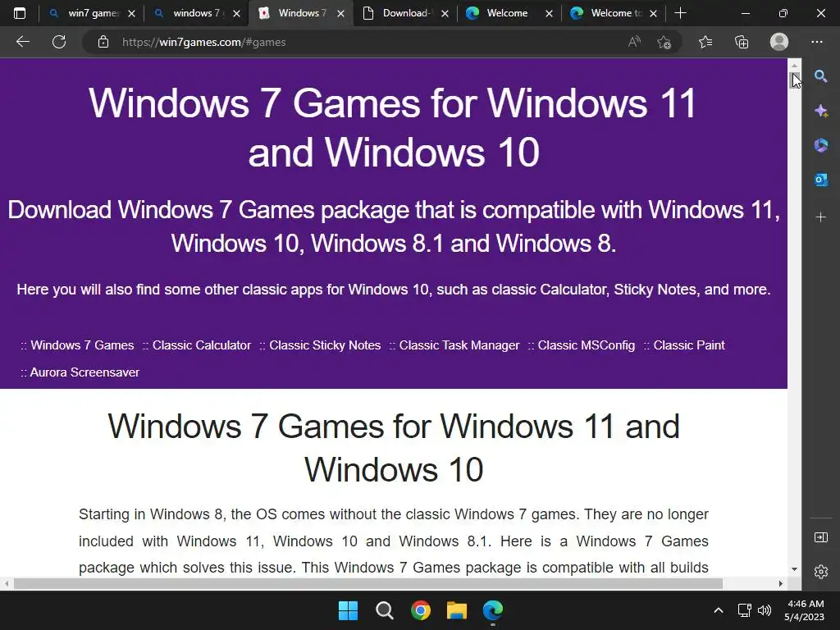Image resolution: width=840 pixels, height=630 pixels.
Task: Select the active 'Windows 7' tab
Action: (300, 13)
